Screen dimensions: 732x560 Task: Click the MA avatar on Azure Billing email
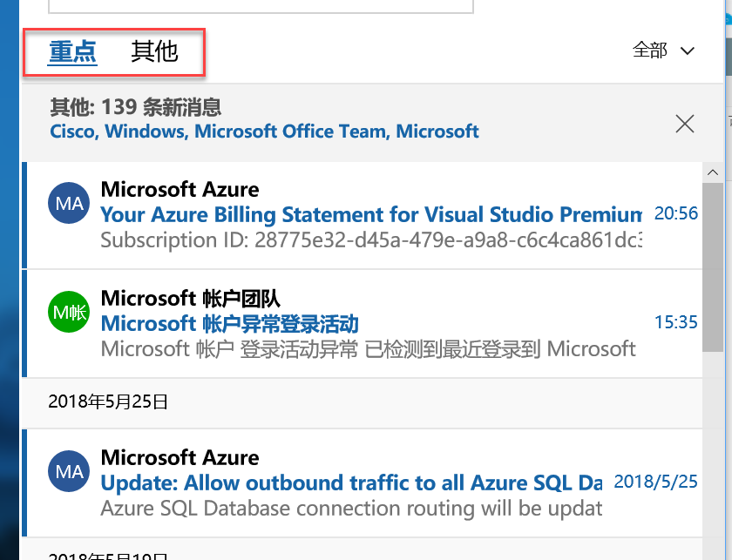pos(69,204)
